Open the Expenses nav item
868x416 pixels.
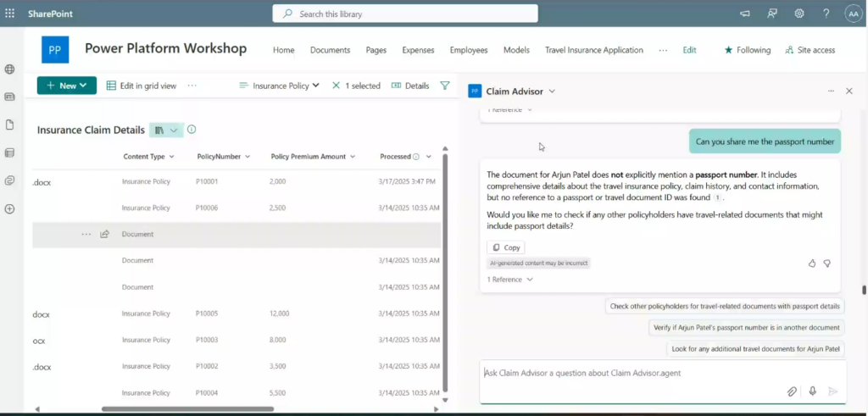418,50
